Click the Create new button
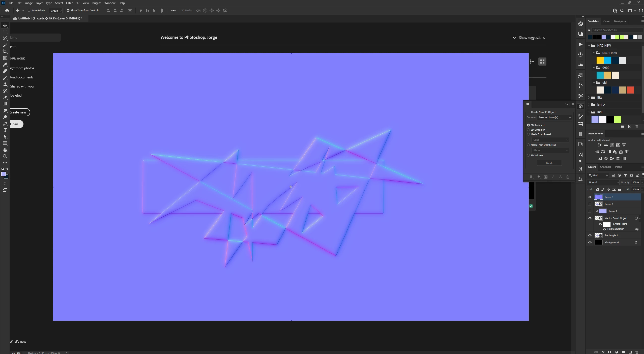Viewport: 644px width, 354px height. (18, 112)
